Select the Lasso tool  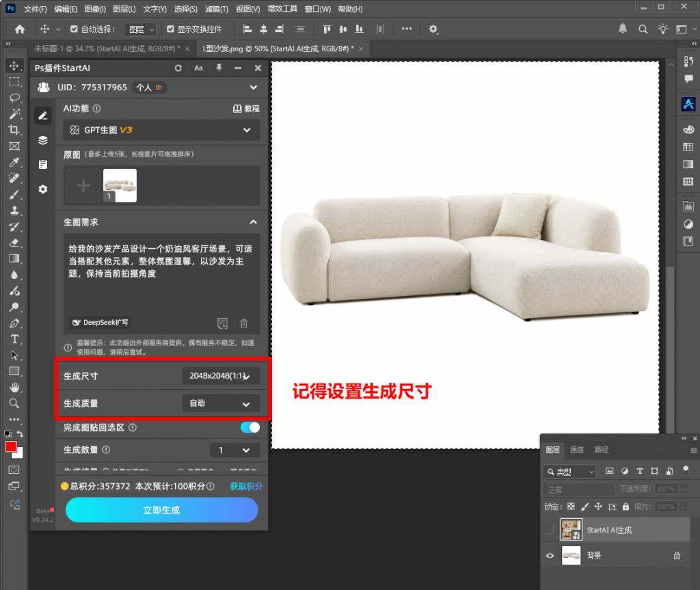coord(14,98)
